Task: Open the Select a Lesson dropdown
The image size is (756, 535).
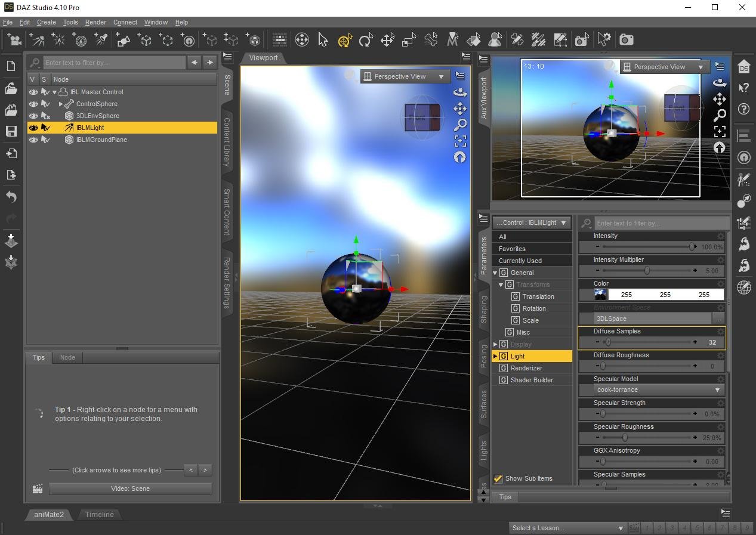Action: [x=567, y=528]
